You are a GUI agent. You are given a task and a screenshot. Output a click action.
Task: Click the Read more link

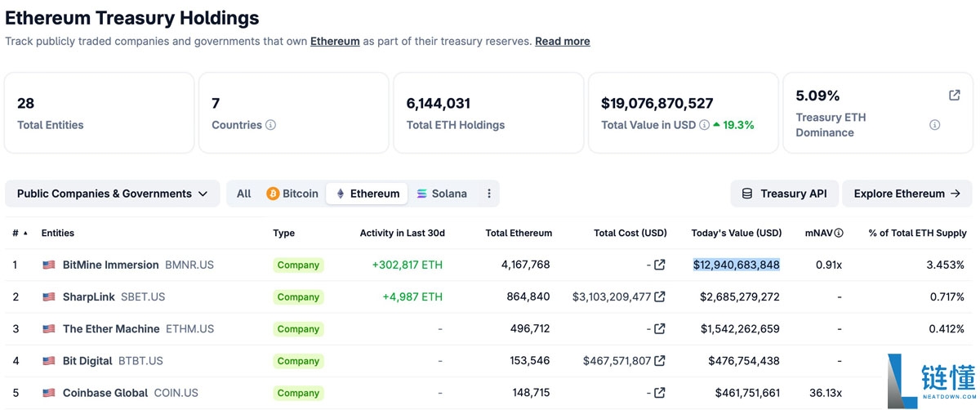563,41
